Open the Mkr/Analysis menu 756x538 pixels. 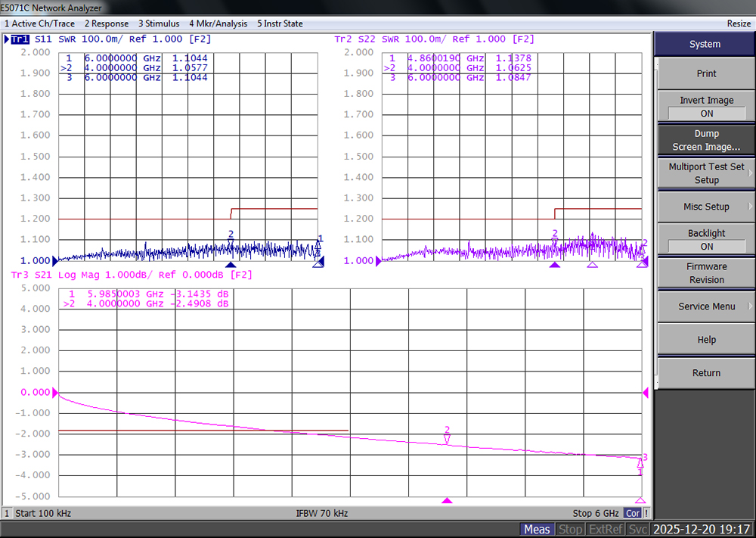(219, 23)
